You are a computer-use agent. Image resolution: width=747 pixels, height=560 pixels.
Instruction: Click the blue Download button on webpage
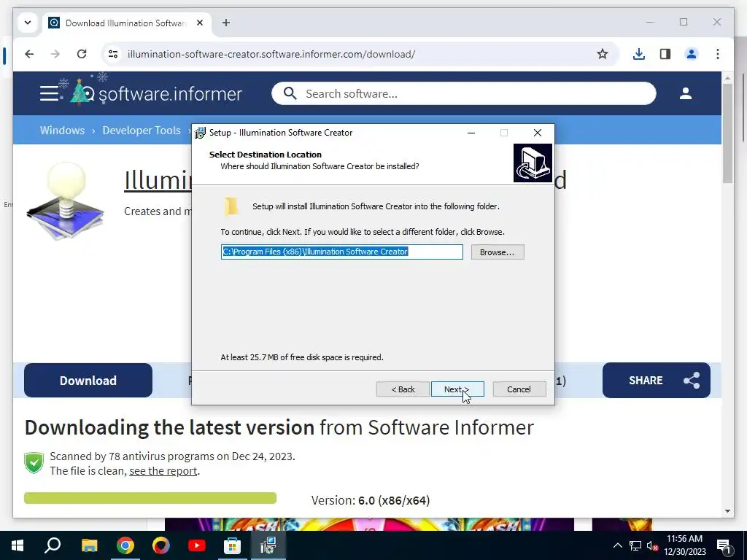[88, 380]
